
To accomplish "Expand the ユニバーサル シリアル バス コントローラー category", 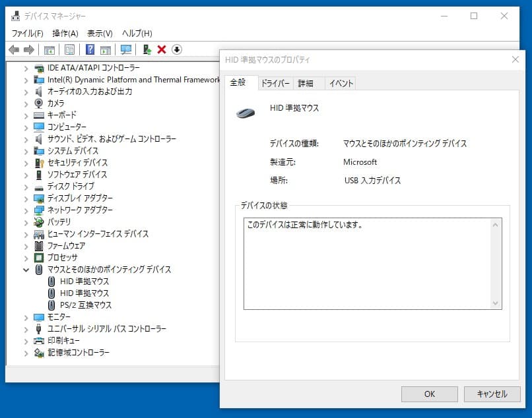I will 26,329.
